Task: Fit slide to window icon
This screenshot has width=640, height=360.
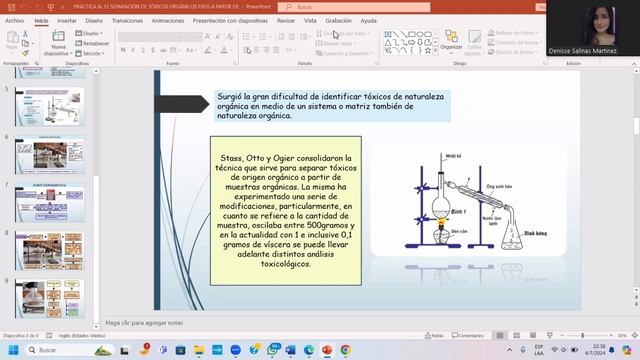Action: (x=635, y=336)
